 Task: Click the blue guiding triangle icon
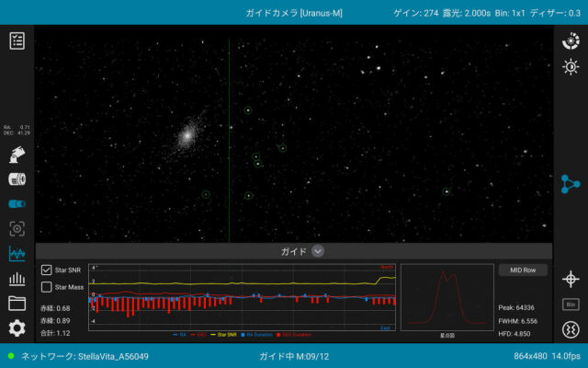point(571,184)
